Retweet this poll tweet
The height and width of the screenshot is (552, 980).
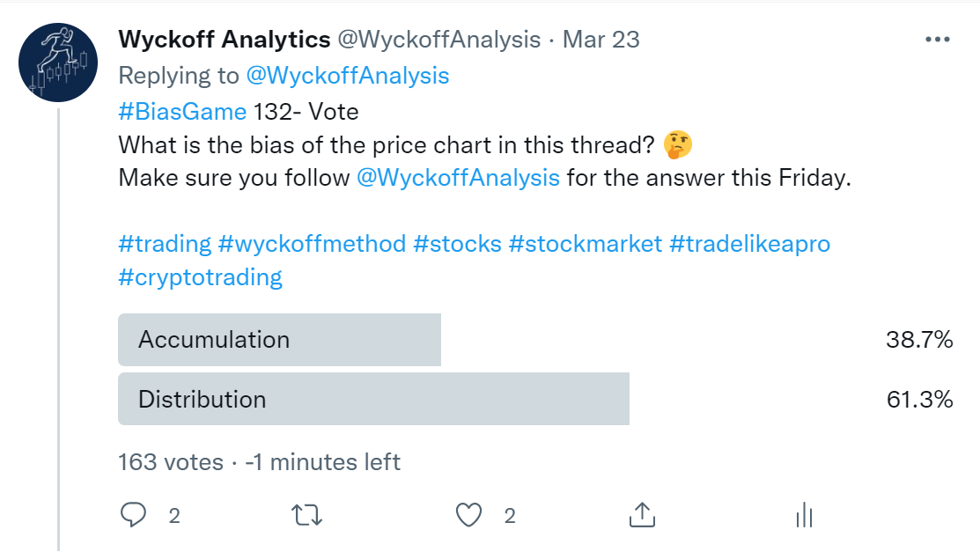(306, 516)
